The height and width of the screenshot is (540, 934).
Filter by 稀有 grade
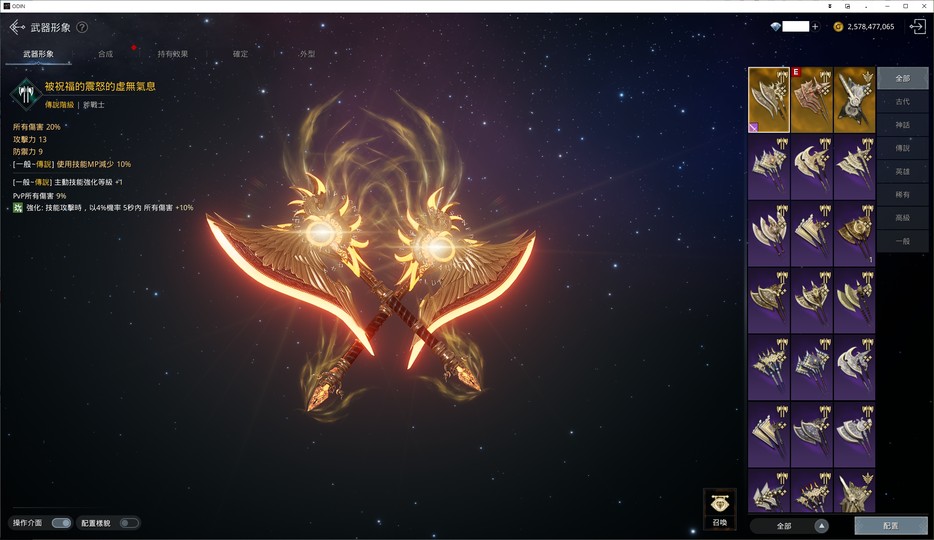point(902,195)
